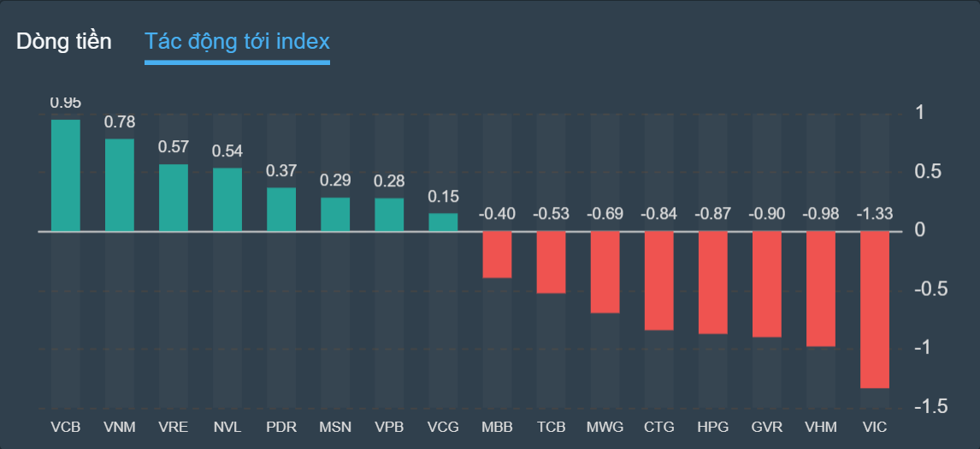Viewport: 980px width, 449px height.
Task: Select the PDR bar
Action: [281, 210]
